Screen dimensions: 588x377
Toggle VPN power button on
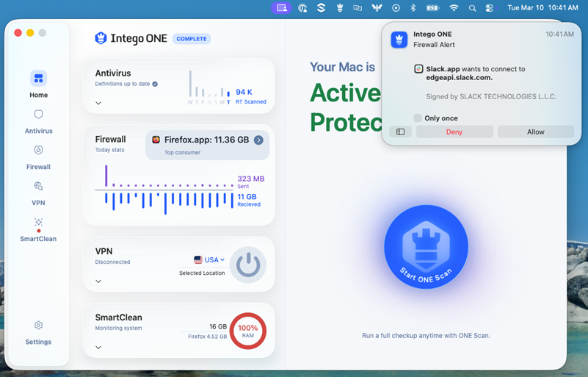248,265
